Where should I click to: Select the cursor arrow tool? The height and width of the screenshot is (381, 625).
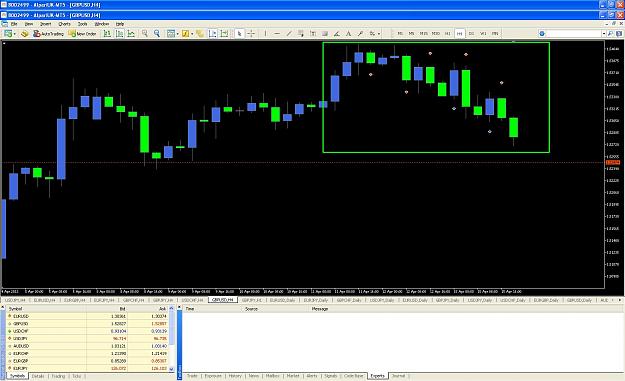click(x=239, y=34)
